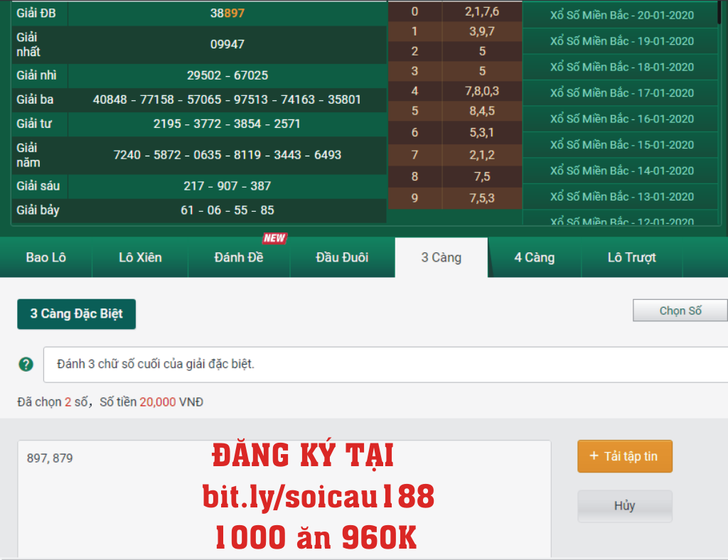Select the Đánh Đề tab
This screenshot has height=560, width=728.
coord(239,257)
